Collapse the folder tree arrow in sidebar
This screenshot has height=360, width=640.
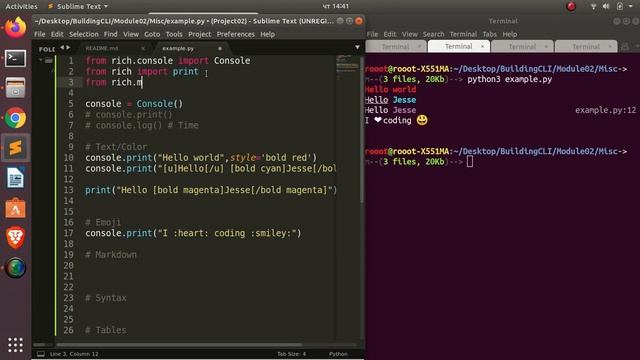click(41, 60)
